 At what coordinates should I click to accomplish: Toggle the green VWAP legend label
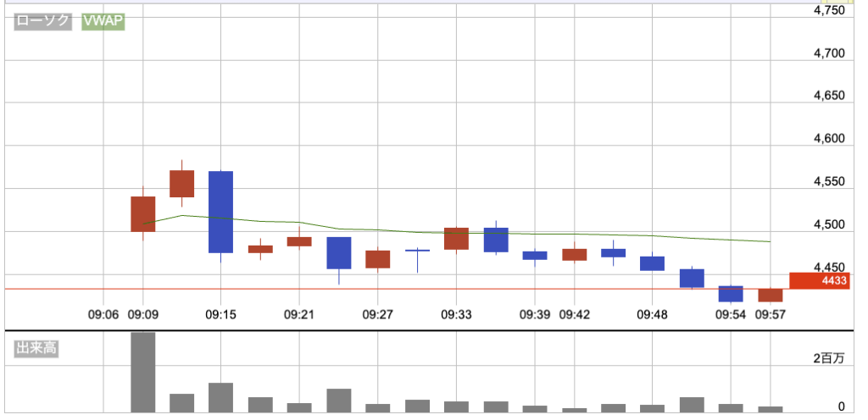click(x=103, y=22)
